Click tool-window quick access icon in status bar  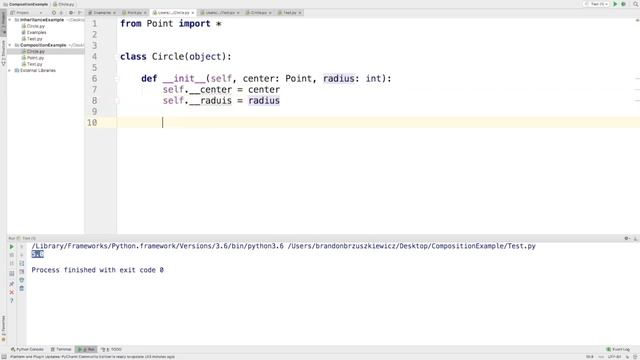point(4,357)
